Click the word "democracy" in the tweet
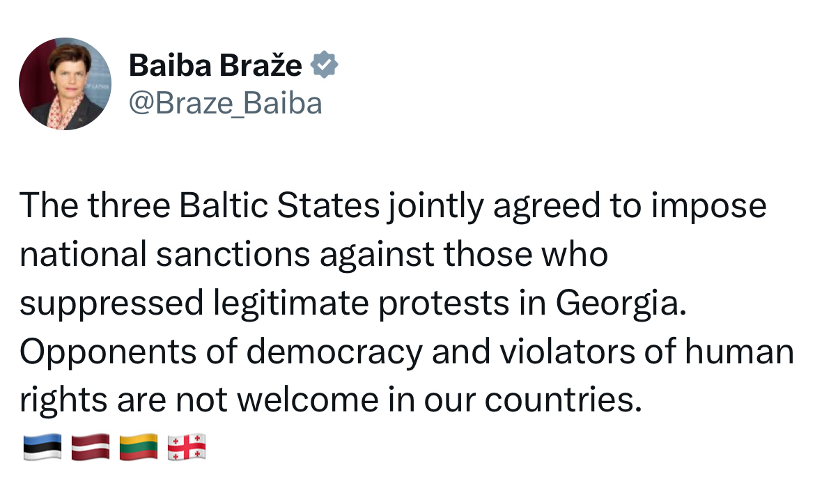The width and height of the screenshot is (815, 504). pyautogui.click(x=334, y=352)
